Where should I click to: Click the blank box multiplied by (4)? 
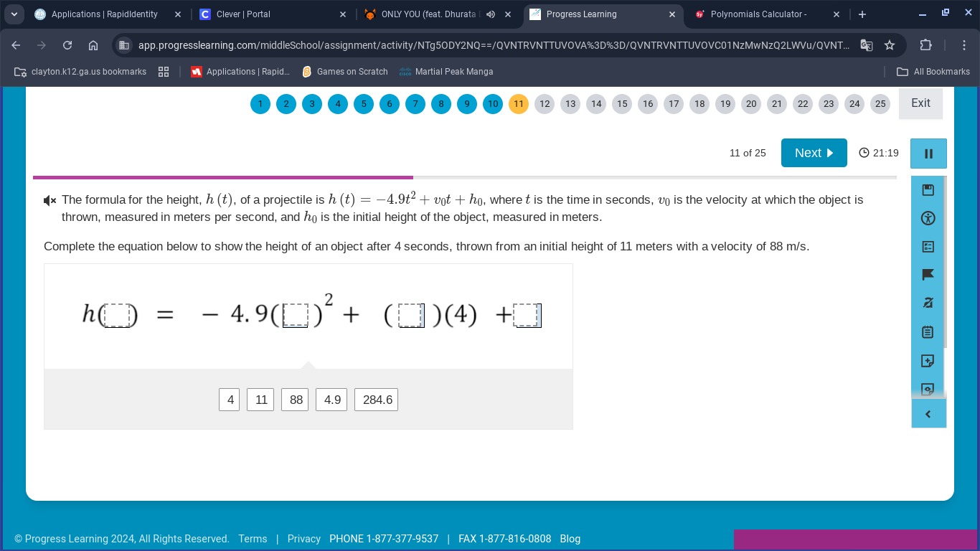click(x=411, y=316)
